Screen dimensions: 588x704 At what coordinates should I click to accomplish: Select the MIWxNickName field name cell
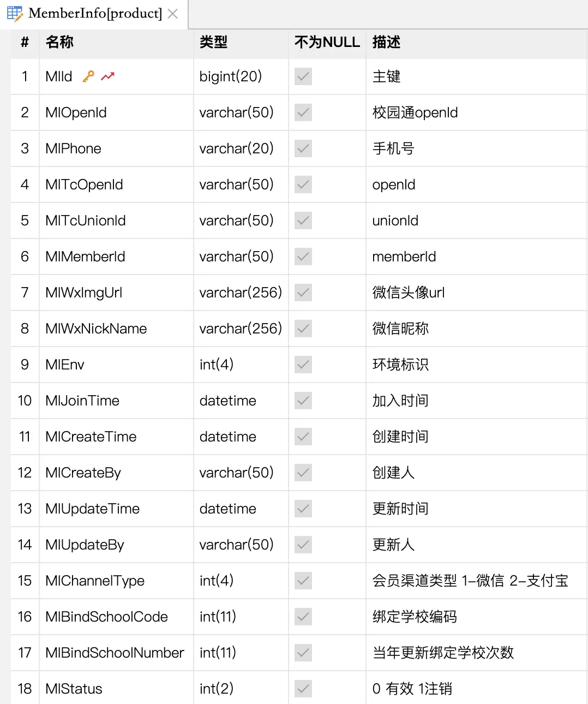click(97, 329)
